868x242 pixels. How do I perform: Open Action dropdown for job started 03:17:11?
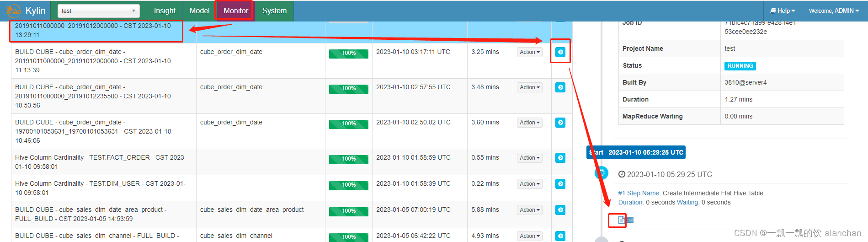coord(530,52)
